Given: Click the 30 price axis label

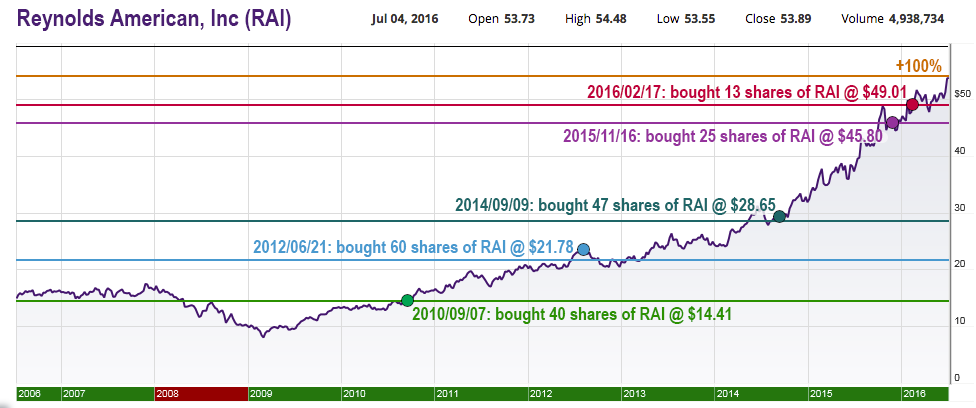Looking at the screenshot, I should coord(959,207).
